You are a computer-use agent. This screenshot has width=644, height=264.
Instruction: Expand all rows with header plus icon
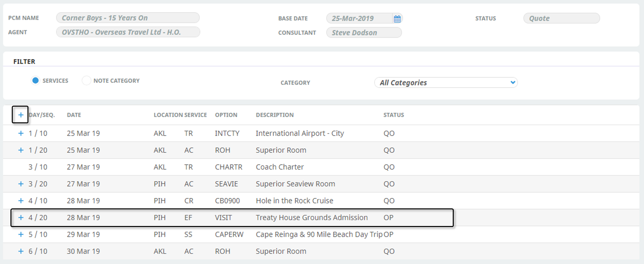pos(21,115)
